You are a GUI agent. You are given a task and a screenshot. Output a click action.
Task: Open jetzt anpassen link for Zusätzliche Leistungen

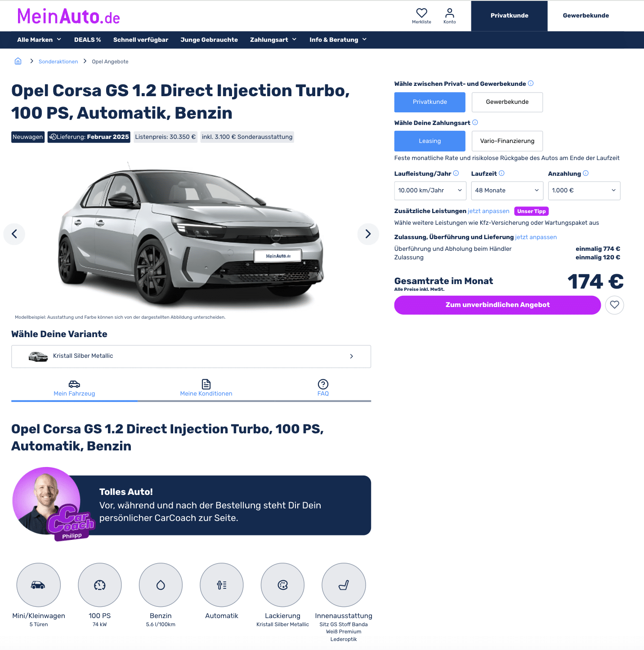pos(488,211)
